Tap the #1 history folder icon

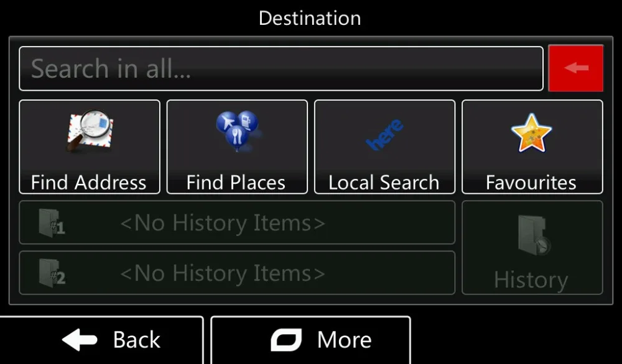(x=52, y=223)
